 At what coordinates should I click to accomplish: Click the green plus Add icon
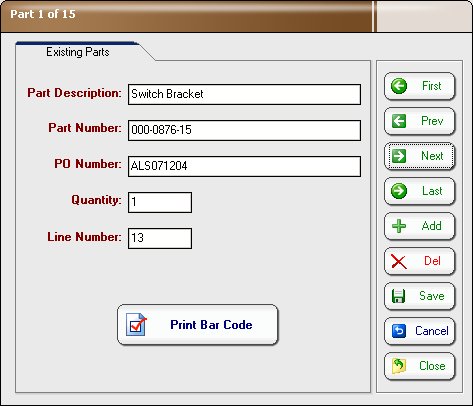(x=399, y=226)
